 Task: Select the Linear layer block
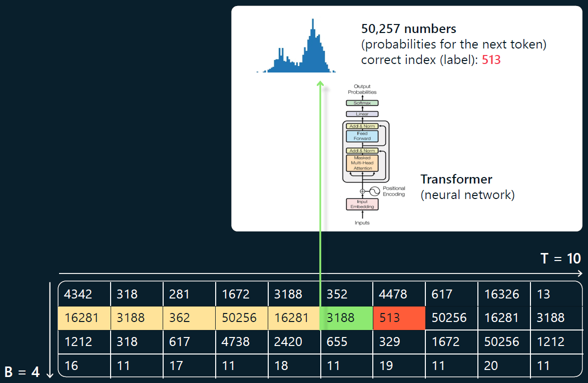point(362,114)
